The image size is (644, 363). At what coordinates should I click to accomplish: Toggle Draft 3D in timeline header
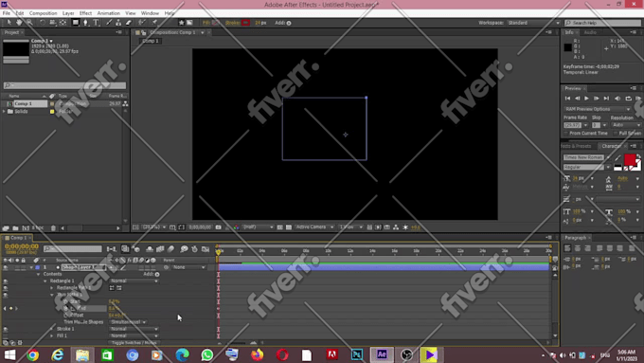(136, 248)
